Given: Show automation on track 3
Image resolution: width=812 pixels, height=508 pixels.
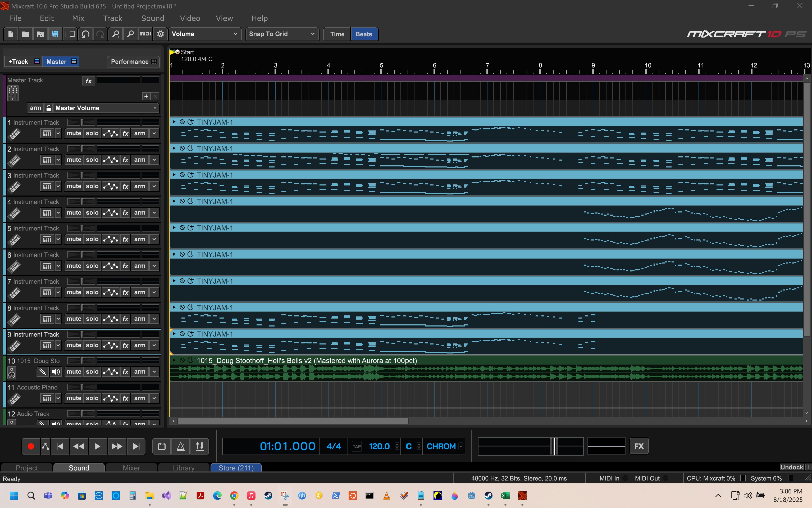Looking at the screenshot, I should click(111, 186).
